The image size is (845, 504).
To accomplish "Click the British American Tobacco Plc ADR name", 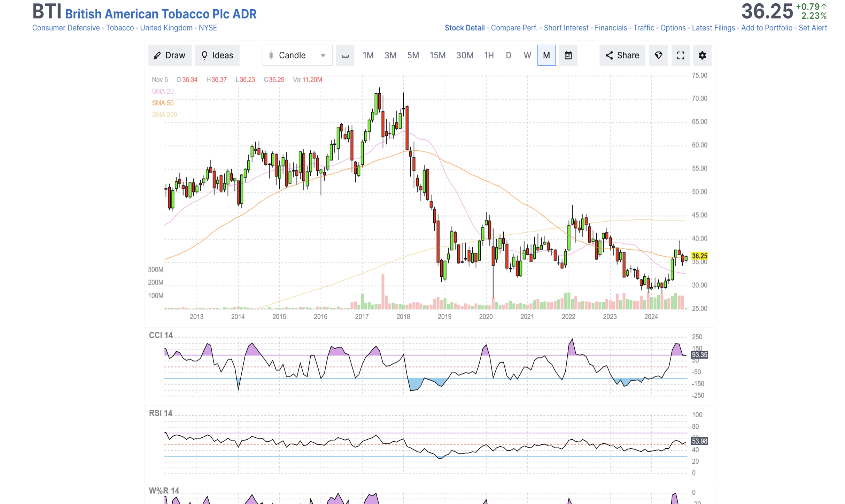I will [x=161, y=14].
